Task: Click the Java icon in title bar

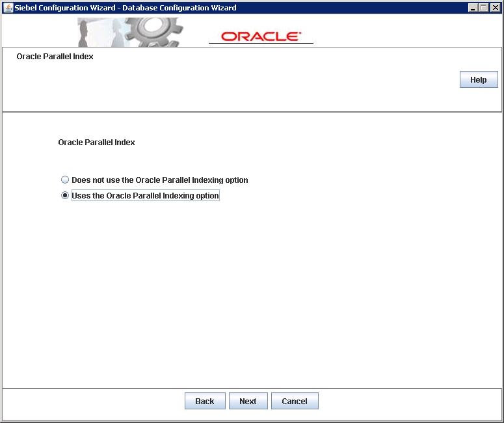Action: [x=8, y=8]
